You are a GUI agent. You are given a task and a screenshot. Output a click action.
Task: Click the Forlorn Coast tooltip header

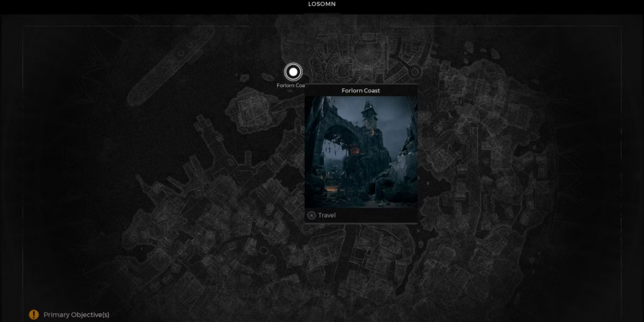coord(361,90)
